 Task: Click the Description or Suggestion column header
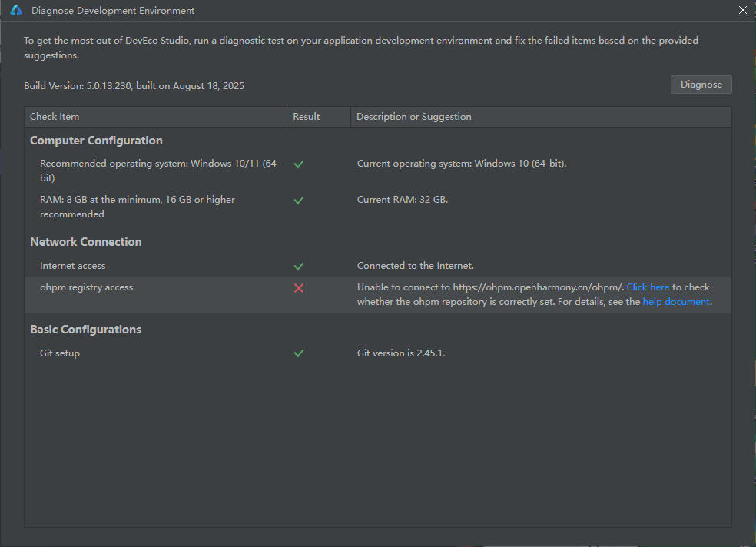(x=414, y=117)
